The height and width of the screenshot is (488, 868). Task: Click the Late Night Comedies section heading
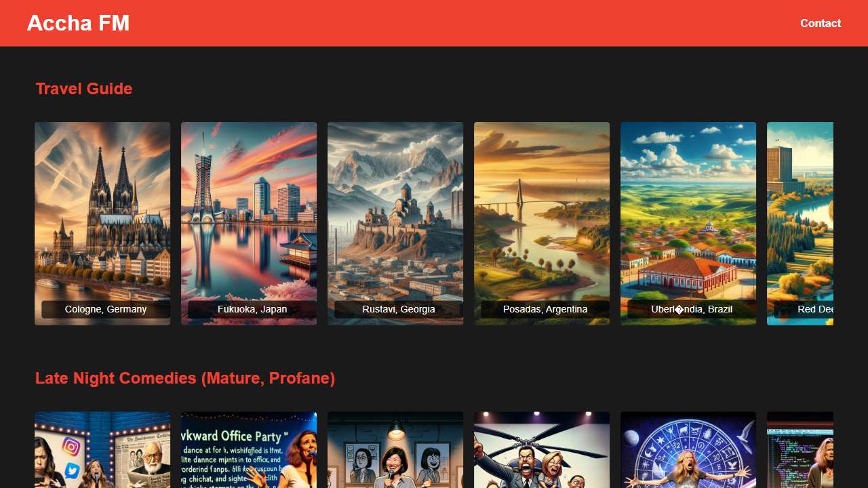(x=184, y=378)
